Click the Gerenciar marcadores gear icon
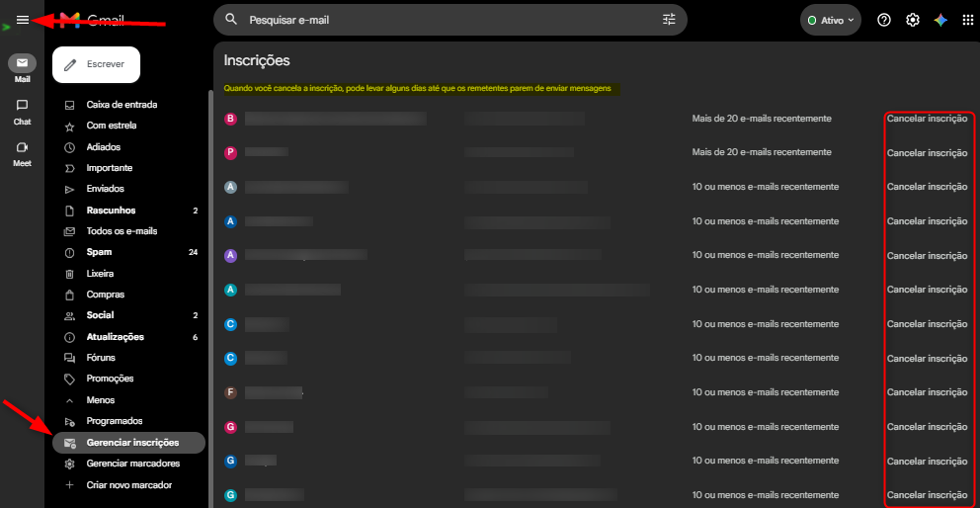Image resolution: width=980 pixels, height=508 pixels. (69, 465)
